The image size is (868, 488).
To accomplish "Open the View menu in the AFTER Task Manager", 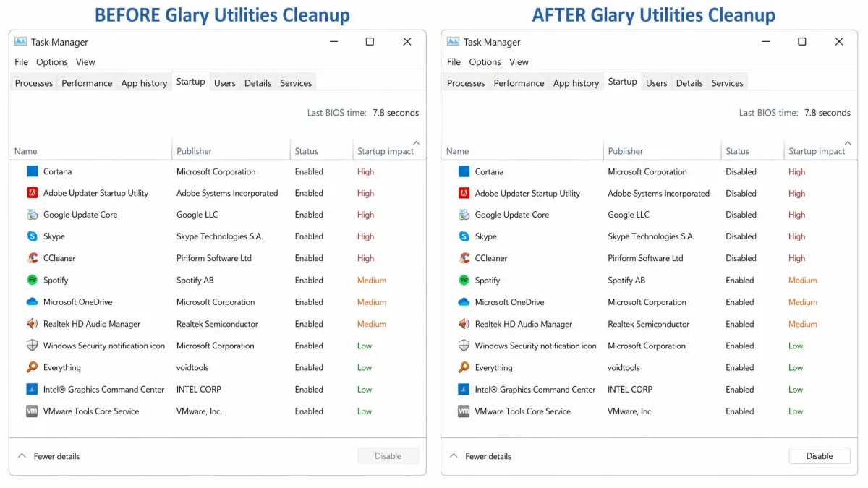I will [x=519, y=62].
